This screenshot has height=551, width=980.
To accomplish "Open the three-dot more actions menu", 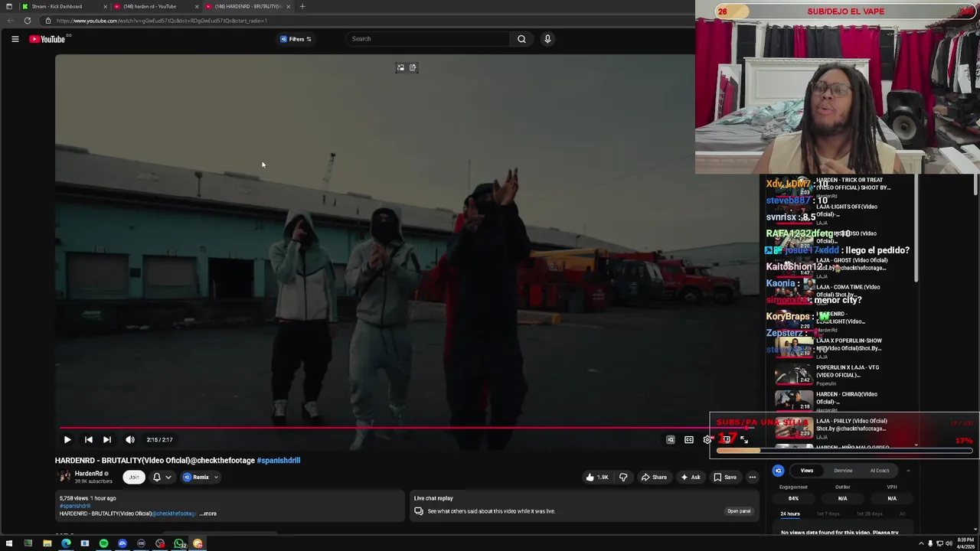I will click(753, 478).
